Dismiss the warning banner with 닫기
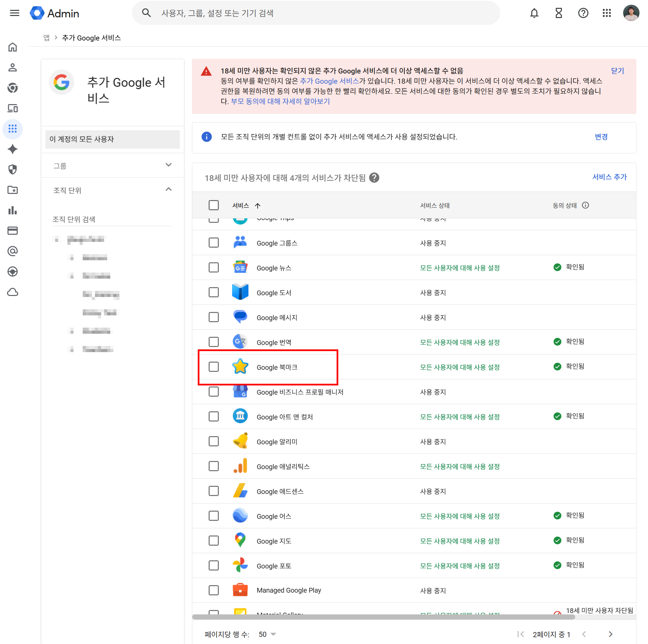The height and width of the screenshot is (644, 648). point(617,71)
